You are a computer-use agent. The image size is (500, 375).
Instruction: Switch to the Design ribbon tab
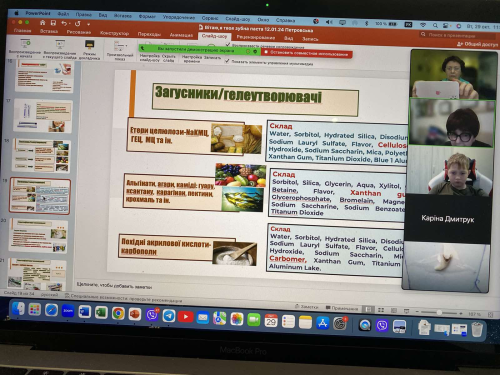[114, 33]
